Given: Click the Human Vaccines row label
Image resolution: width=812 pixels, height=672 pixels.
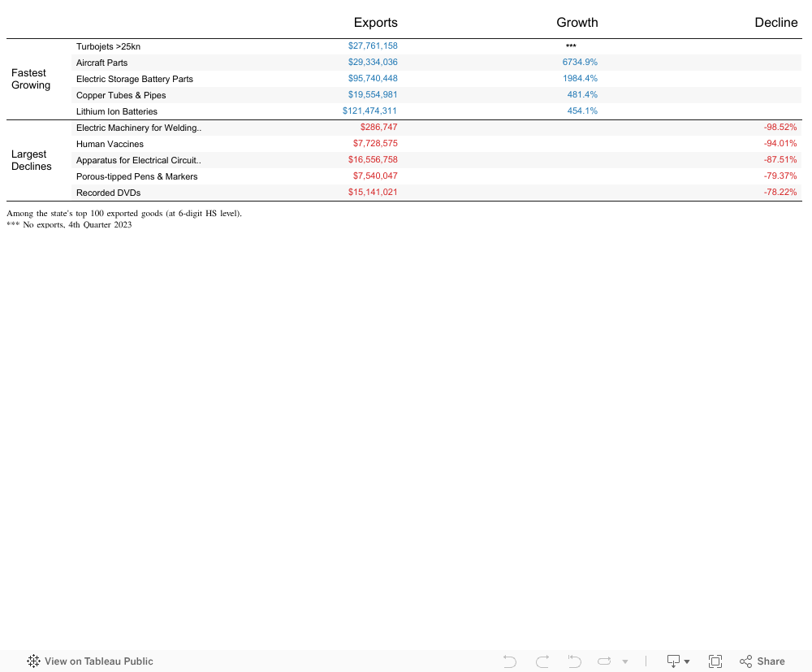Looking at the screenshot, I should point(110,144).
